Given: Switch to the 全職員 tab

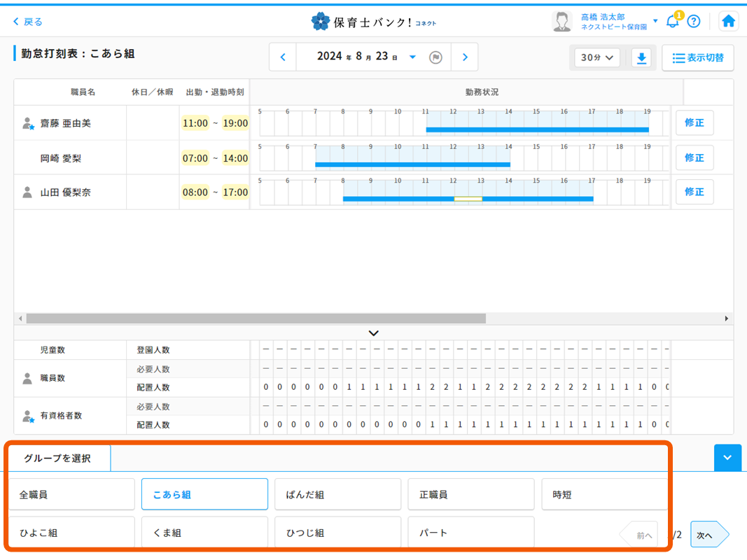Looking at the screenshot, I should [x=71, y=493].
